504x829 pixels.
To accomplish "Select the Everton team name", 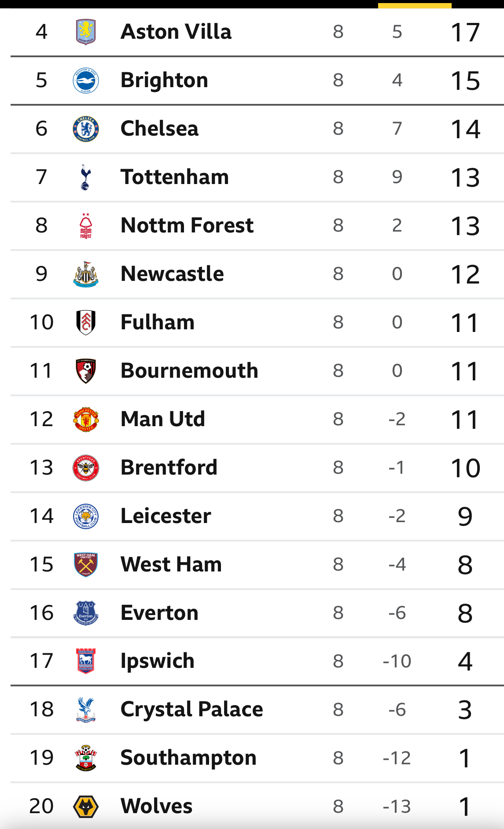I will [159, 613].
